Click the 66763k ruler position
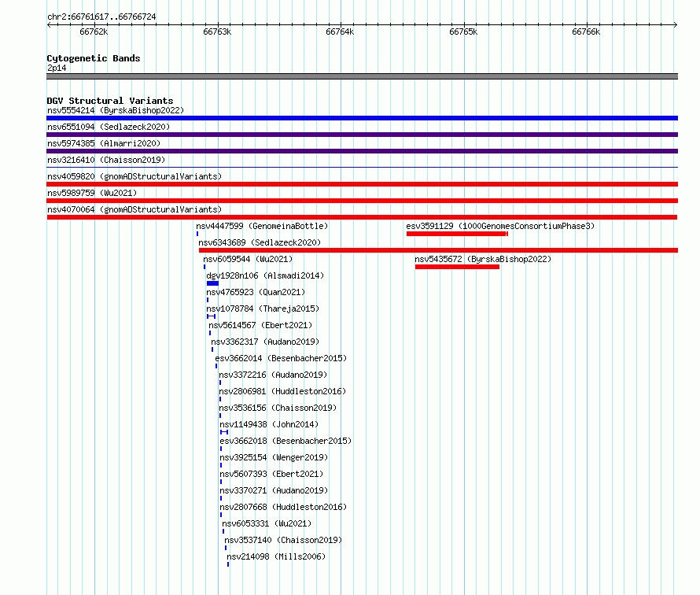 [217, 31]
